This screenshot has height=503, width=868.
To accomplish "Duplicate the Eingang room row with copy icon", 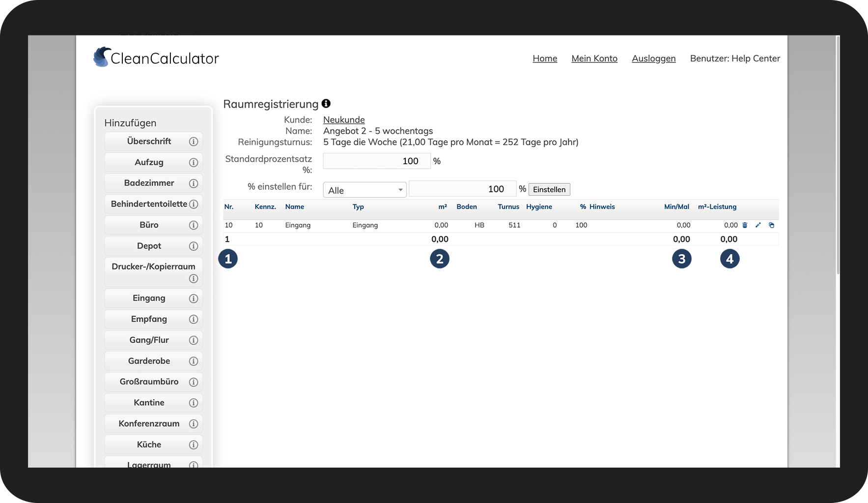I will click(771, 225).
